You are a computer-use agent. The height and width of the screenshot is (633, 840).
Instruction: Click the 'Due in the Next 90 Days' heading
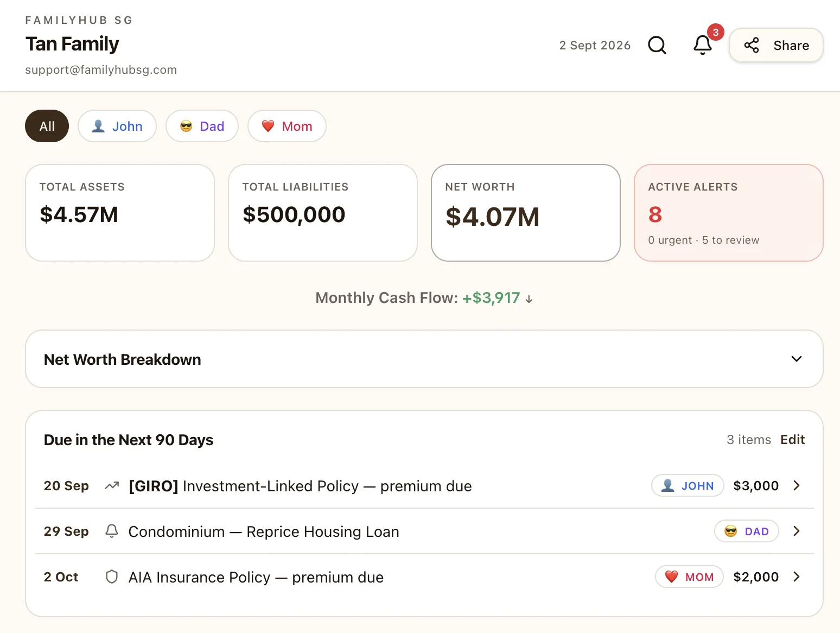129,440
